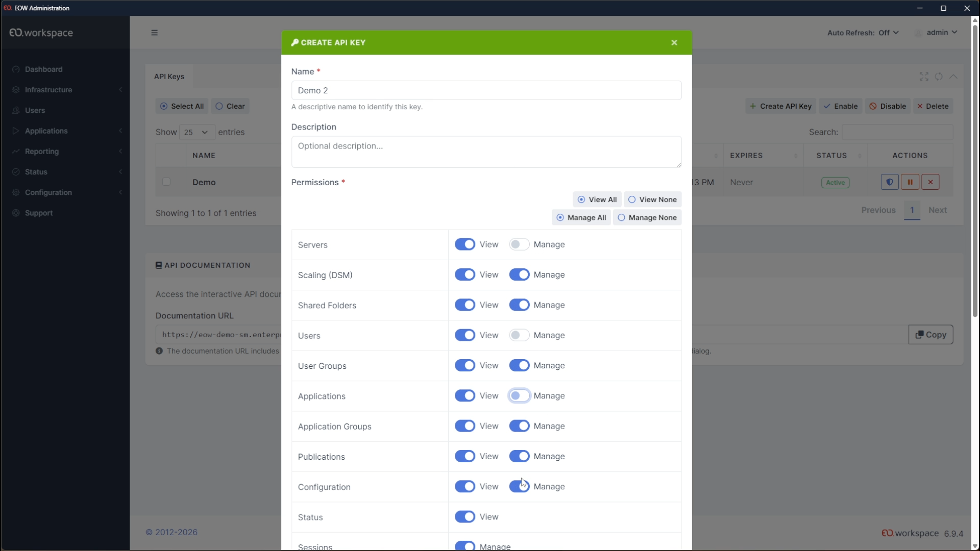Select the Manage All option
The image size is (980, 551).
(x=581, y=217)
